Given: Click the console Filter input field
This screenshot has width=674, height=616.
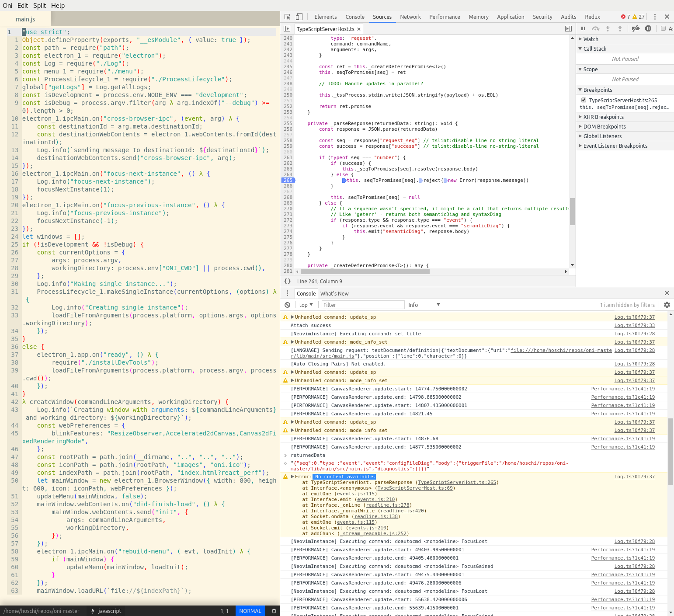Looking at the screenshot, I should click(363, 305).
